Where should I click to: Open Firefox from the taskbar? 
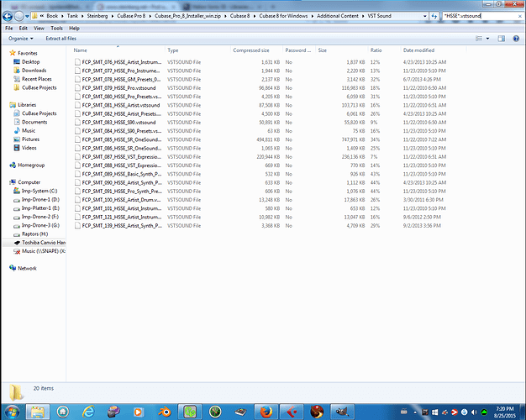click(266, 412)
